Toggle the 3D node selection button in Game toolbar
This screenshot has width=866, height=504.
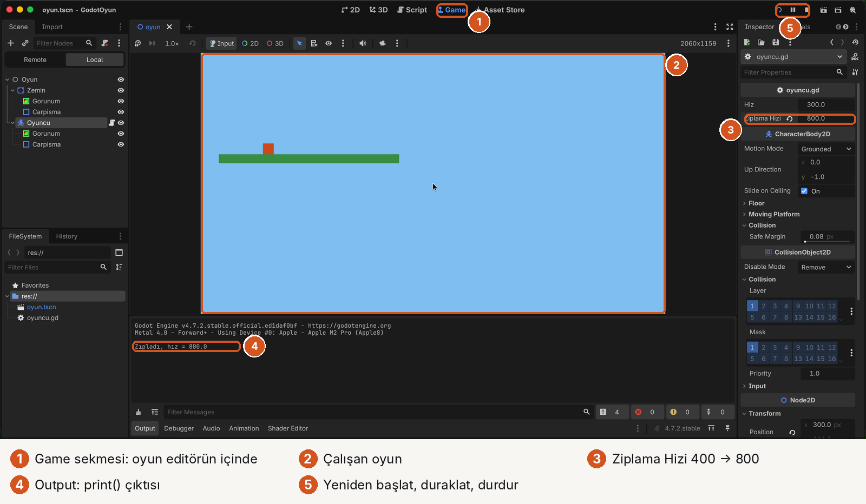275,43
